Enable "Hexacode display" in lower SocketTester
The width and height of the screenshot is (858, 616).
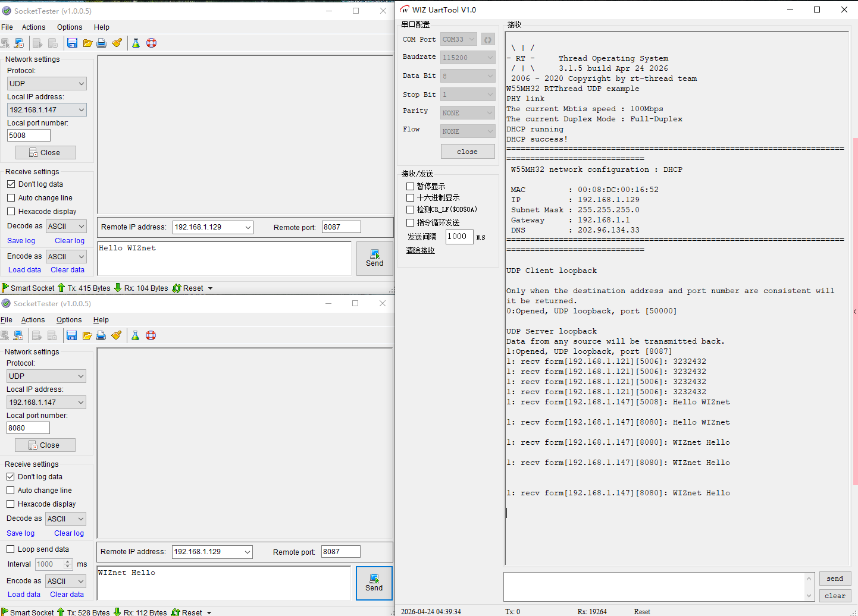pyautogui.click(x=11, y=504)
